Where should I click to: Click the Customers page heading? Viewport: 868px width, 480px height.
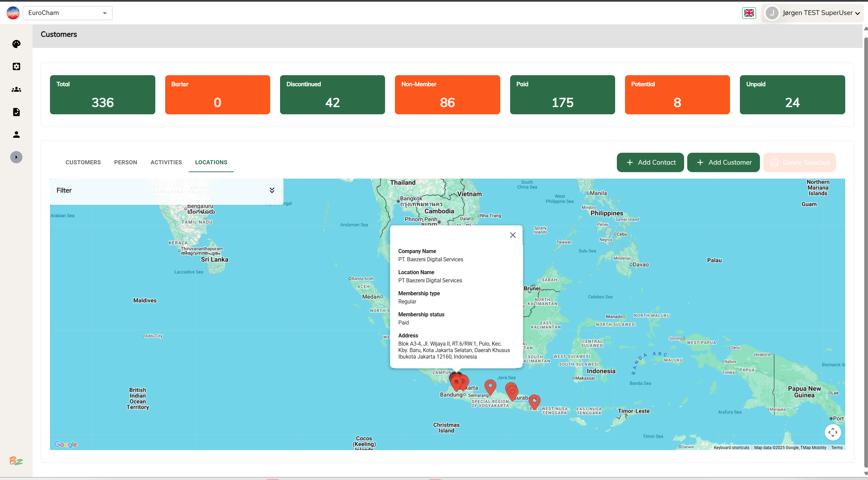pyautogui.click(x=59, y=34)
